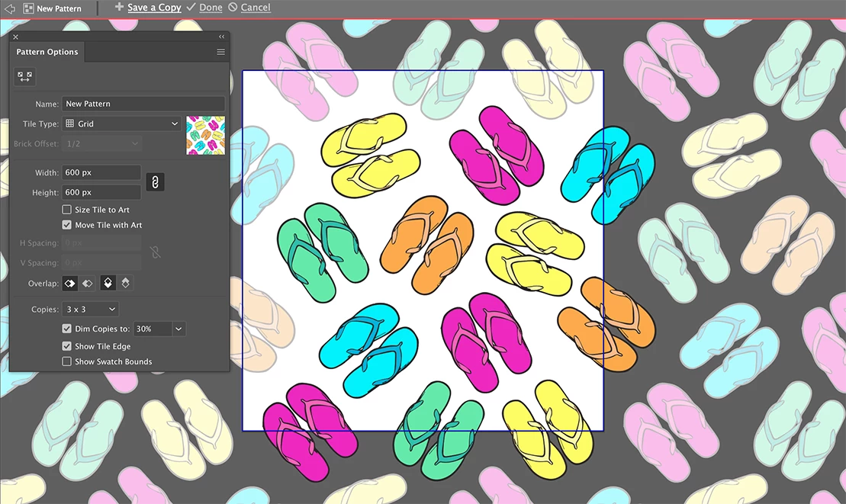Collapse the Pattern Options panel with the double arrows
The image size is (846, 504).
pyautogui.click(x=222, y=37)
